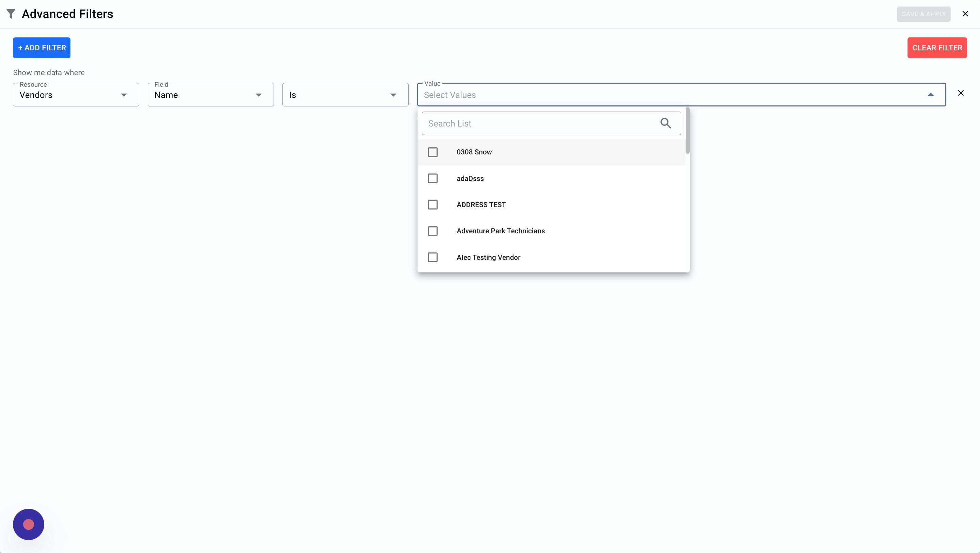Screen dimensions: 980x553
Task: Click the SAVE & APPLY button
Action: (923, 14)
